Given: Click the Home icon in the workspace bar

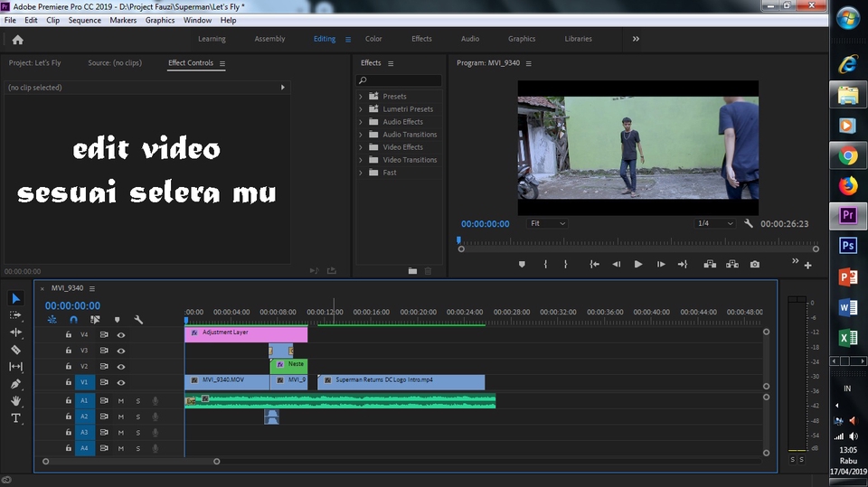Looking at the screenshot, I should click(x=17, y=40).
